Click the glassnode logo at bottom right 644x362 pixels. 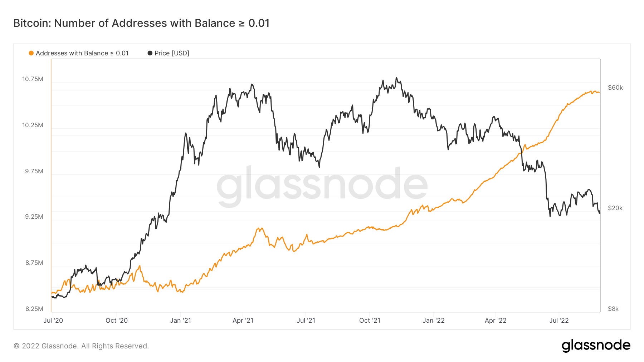pos(596,346)
